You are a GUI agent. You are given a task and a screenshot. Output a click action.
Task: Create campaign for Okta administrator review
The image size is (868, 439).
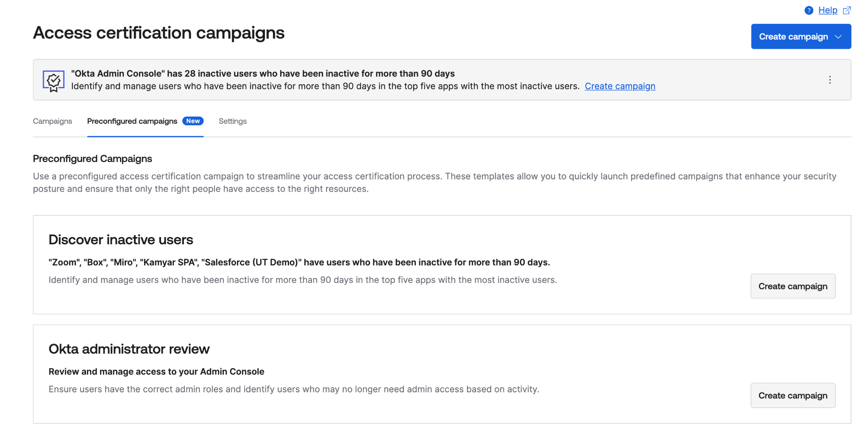pos(793,396)
